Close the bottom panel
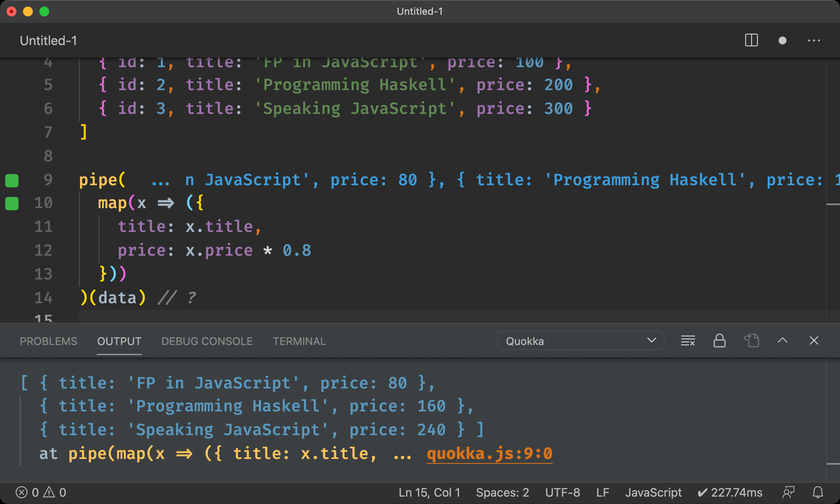Viewport: 840px width, 504px height. point(814,341)
